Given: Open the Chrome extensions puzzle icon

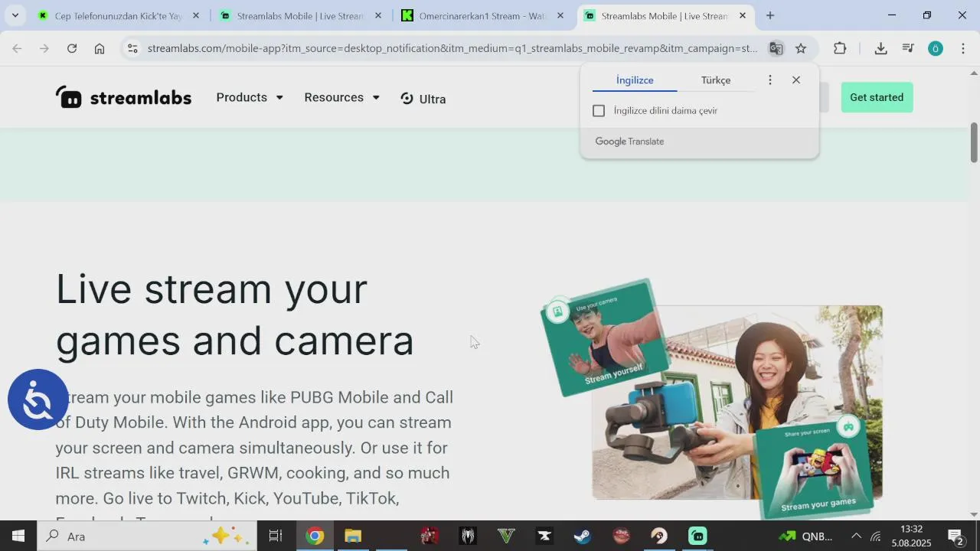Looking at the screenshot, I should pyautogui.click(x=840, y=48).
